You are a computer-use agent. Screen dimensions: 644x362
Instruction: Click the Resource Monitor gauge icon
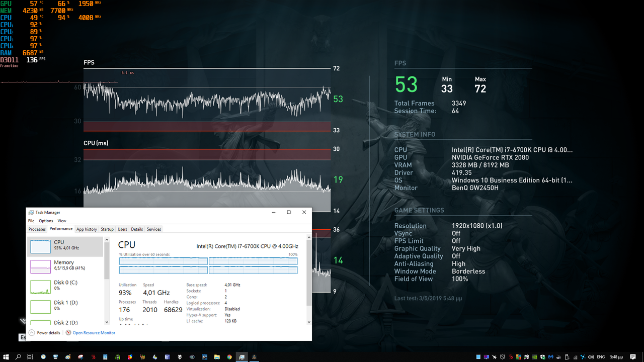click(68, 333)
